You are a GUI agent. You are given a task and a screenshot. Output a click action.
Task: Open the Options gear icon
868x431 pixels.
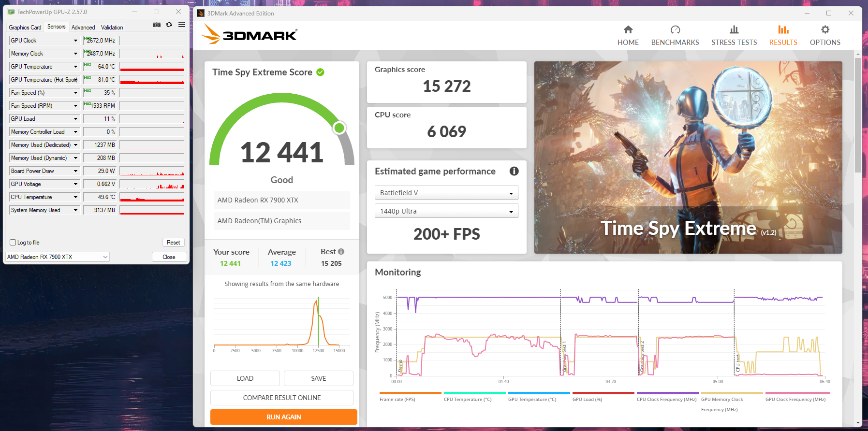coord(825,29)
